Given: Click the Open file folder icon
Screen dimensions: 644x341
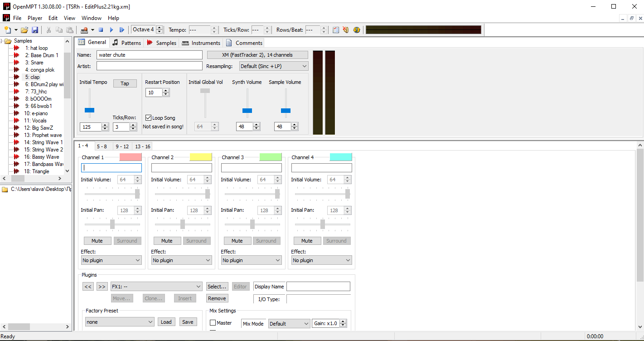Looking at the screenshot, I should (24, 30).
